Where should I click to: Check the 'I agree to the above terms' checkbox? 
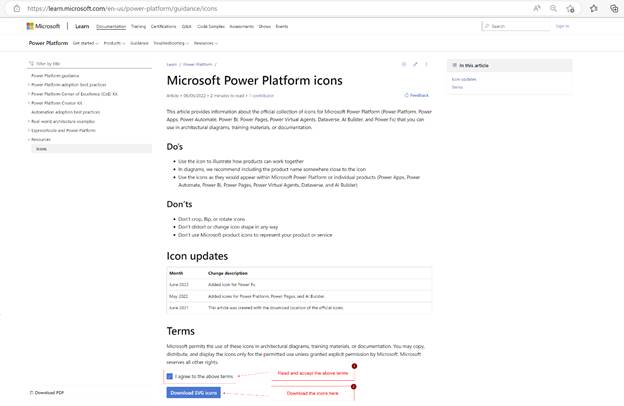170,376
